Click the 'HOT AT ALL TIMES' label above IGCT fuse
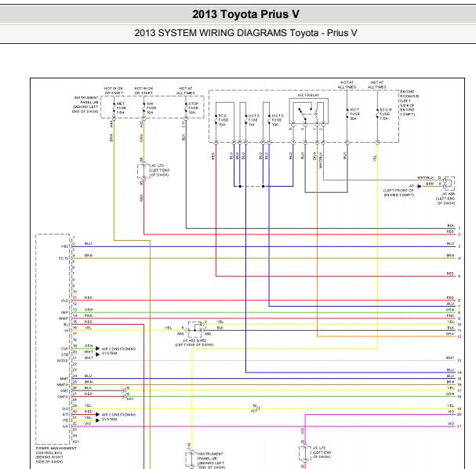The image size is (476, 469). coord(347,85)
